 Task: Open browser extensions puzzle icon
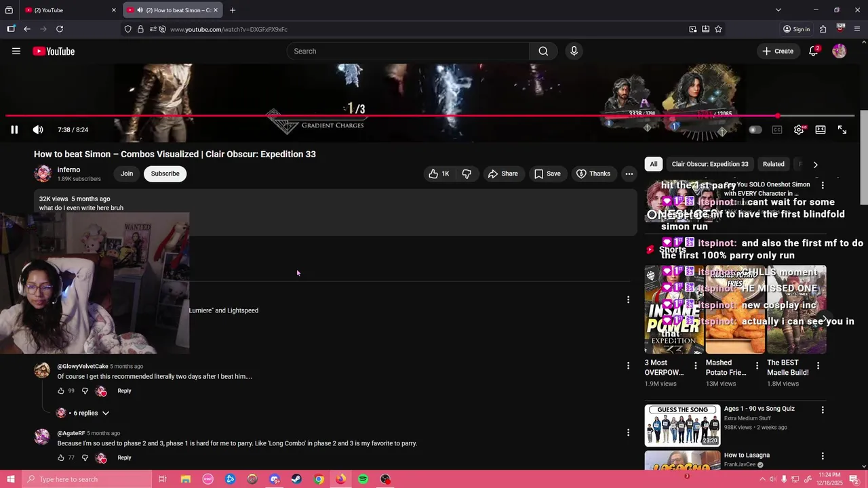[823, 29]
